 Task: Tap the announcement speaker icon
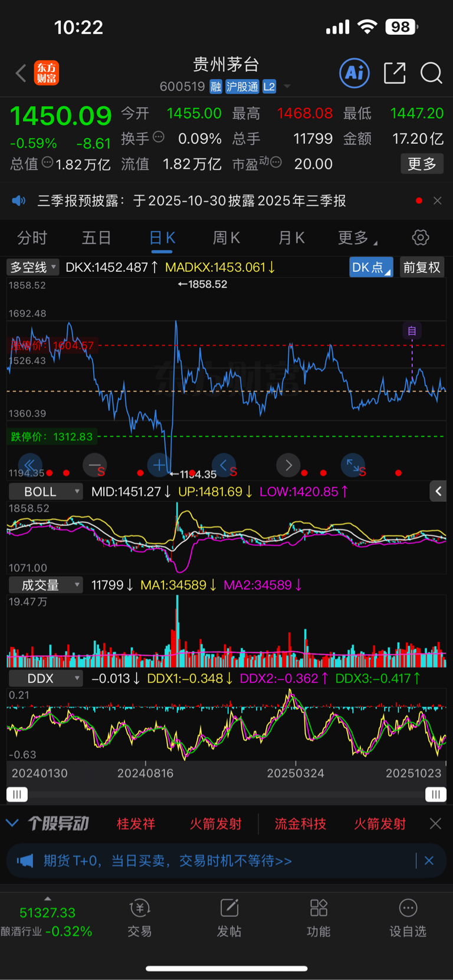point(19,200)
